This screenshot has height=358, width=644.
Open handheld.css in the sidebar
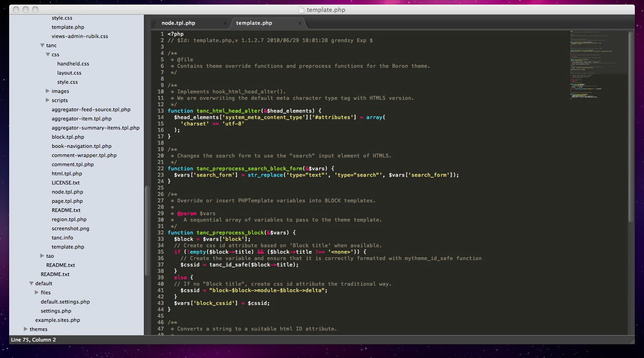73,64
